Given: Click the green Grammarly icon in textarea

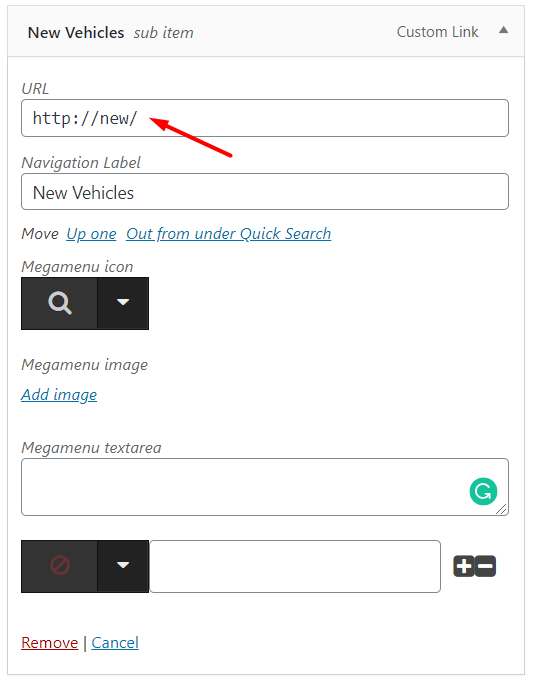Looking at the screenshot, I should [483, 491].
